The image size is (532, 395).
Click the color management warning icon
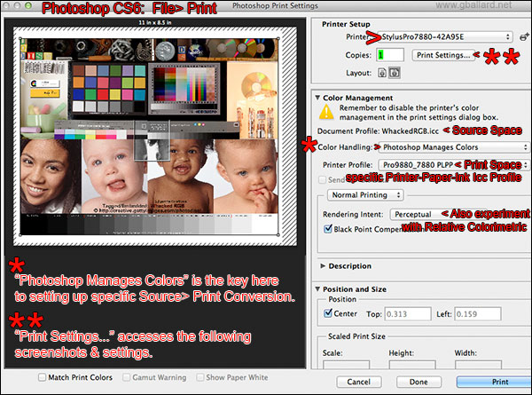326,112
